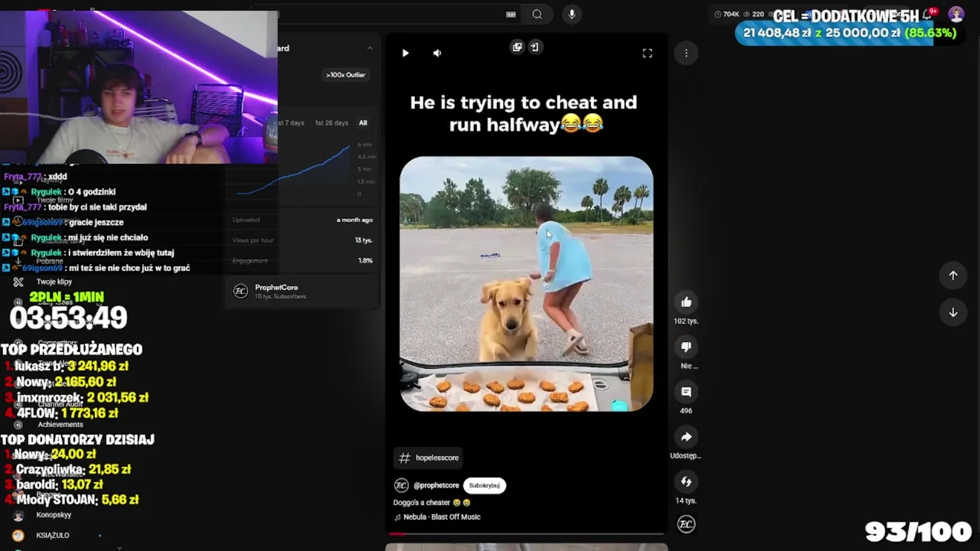
Task: Open Nebula · Blast Off Music sound
Action: point(442,517)
